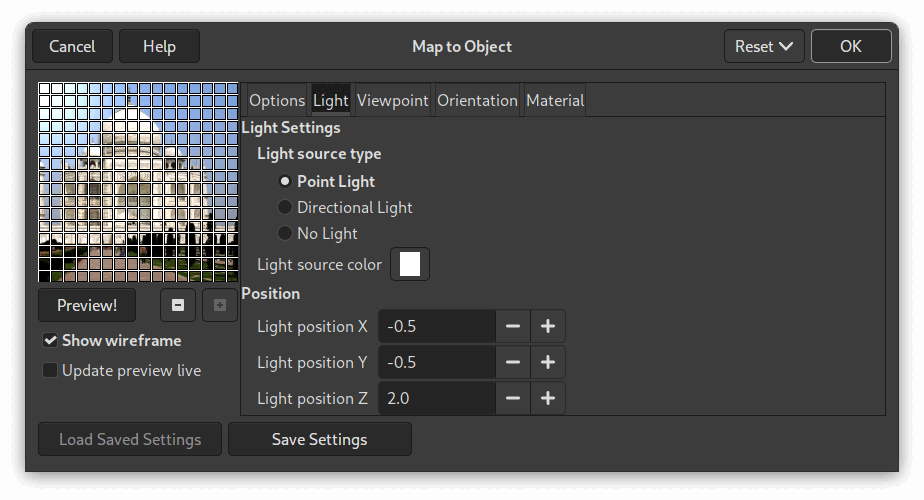Switch to the Options tab
Image resolution: width=924 pixels, height=500 pixels.
[x=277, y=100]
